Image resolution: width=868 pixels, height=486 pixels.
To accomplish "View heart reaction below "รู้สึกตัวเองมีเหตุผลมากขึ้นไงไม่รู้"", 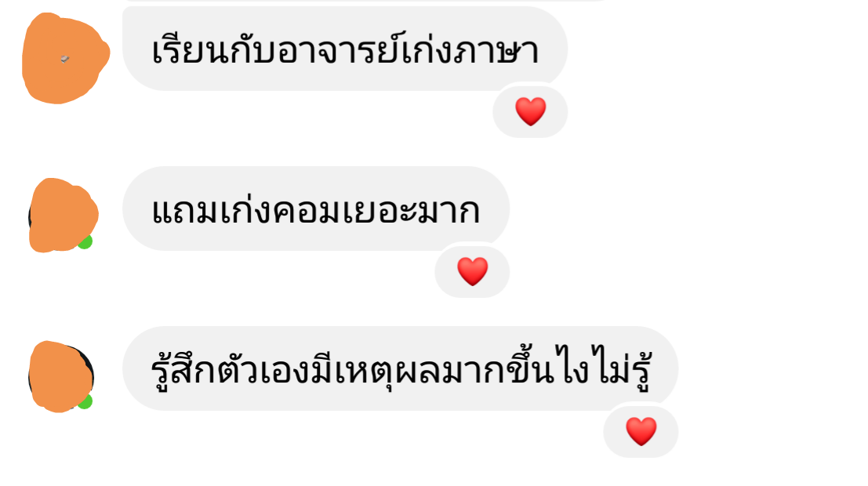I will tap(641, 431).
